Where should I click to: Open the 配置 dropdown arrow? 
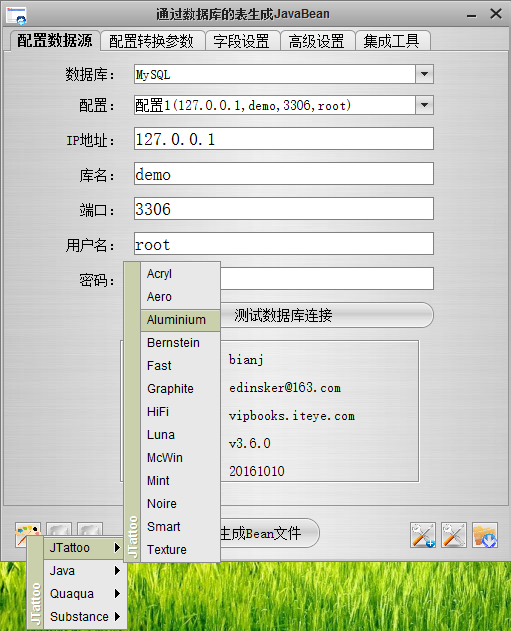(424, 105)
